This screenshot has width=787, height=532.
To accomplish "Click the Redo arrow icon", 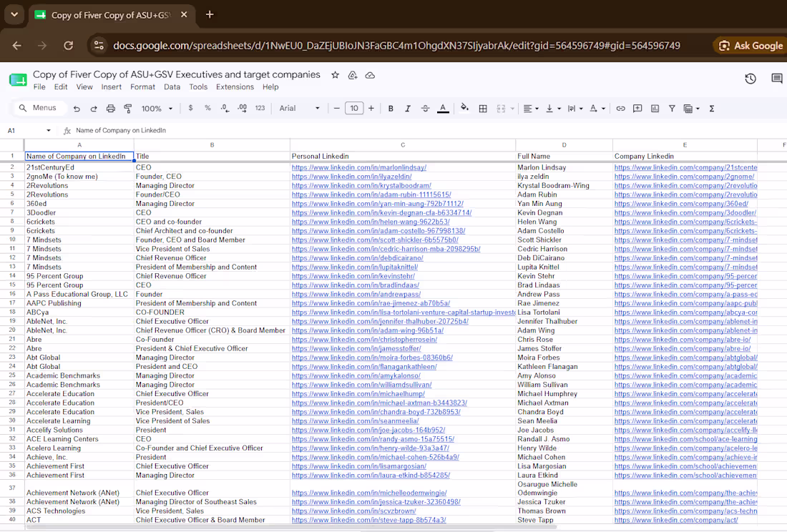I will [93, 108].
